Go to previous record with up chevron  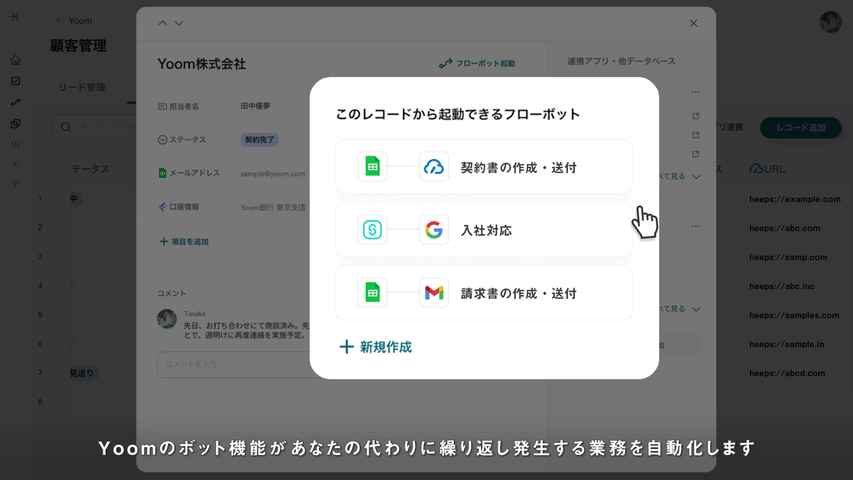pos(162,23)
